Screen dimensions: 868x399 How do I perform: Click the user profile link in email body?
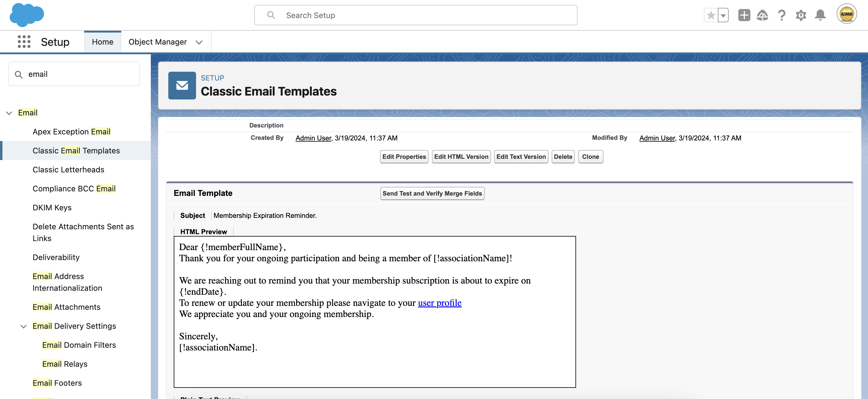coord(439,302)
